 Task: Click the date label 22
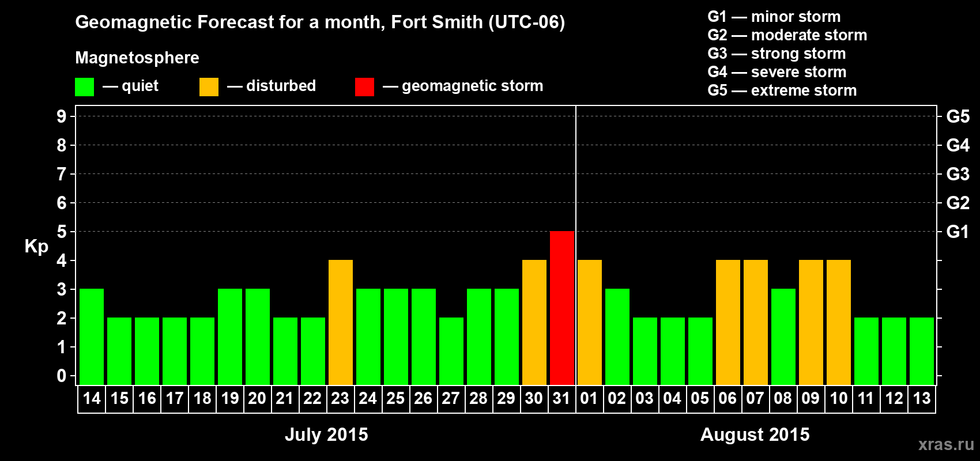pos(312,398)
